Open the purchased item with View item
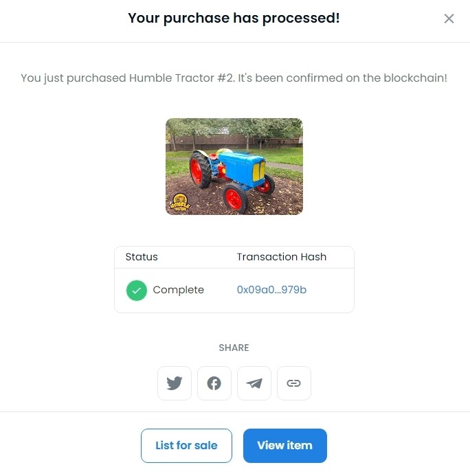Viewport: 470px width, 476px height. 284,445
